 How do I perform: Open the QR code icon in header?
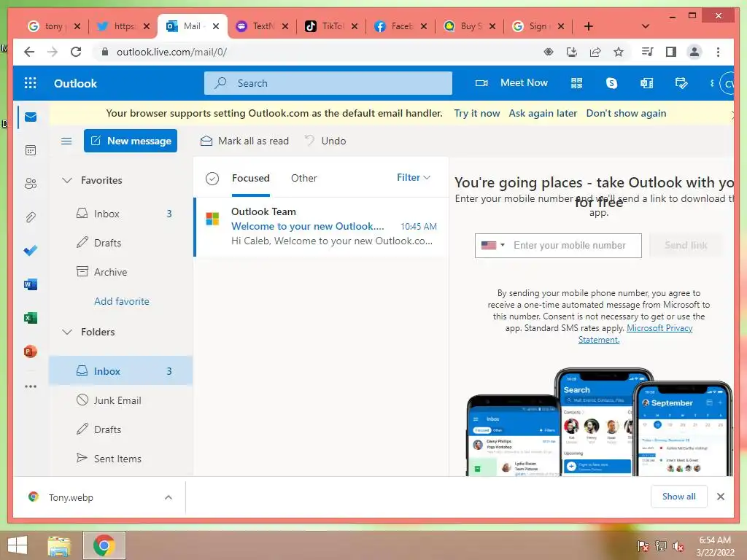(x=576, y=83)
